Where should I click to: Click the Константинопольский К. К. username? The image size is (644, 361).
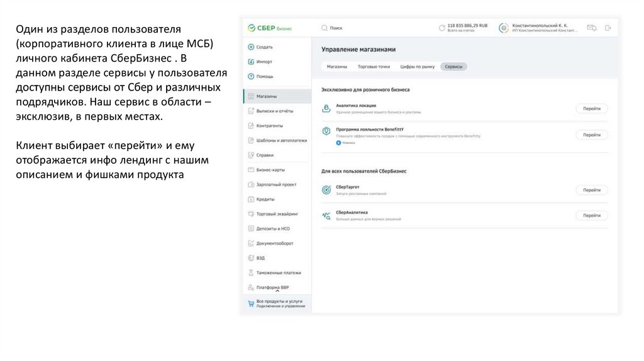[540, 25]
